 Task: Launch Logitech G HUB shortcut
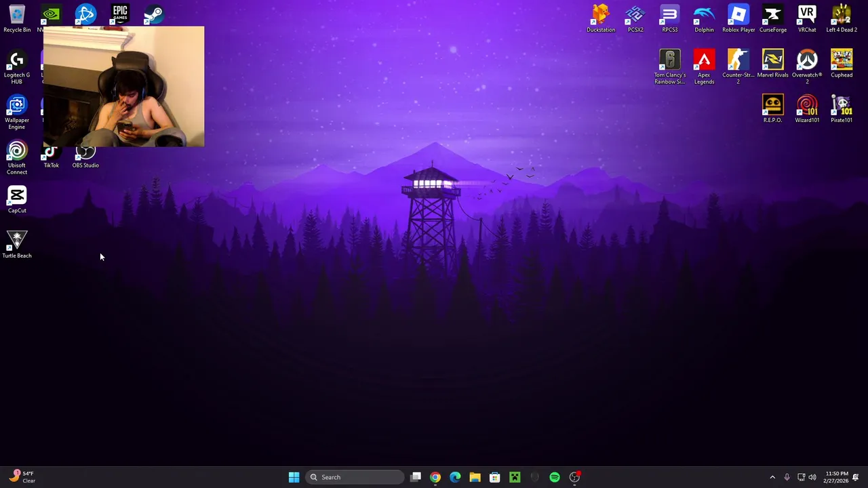(17, 67)
